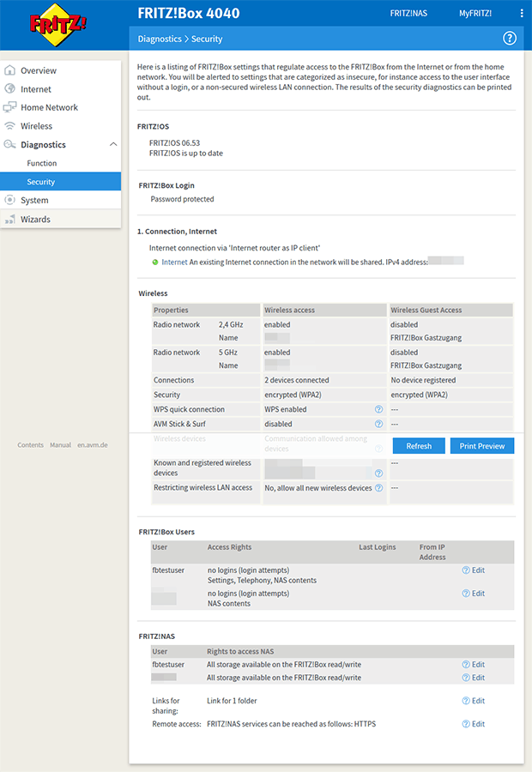
Task: Open Contents footer link
Action: coord(31,445)
